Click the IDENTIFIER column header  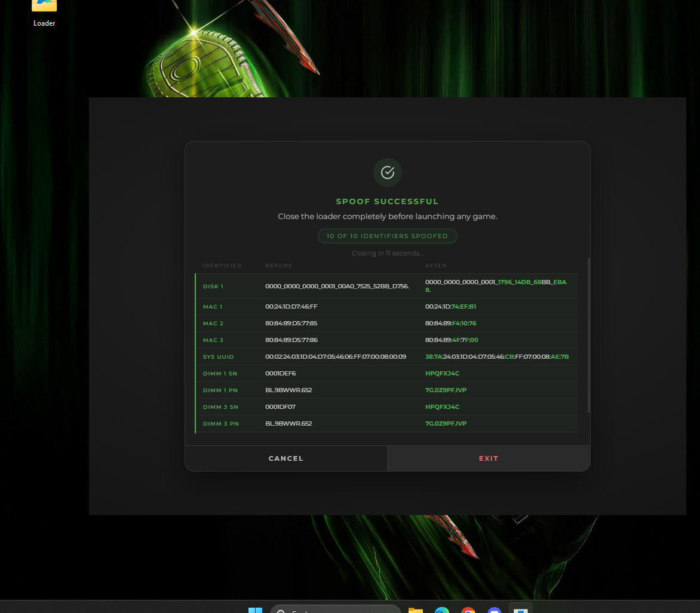click(222, 266)
